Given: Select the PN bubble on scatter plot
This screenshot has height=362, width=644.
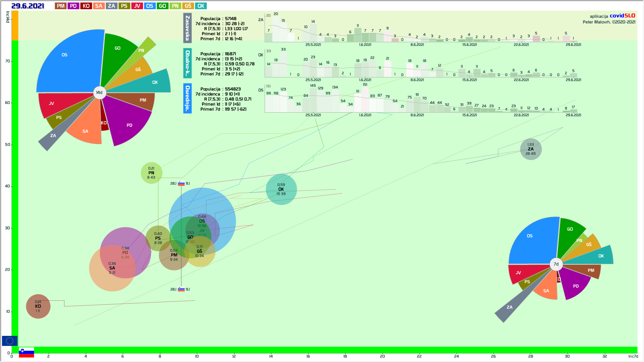Looking at the screenshot, I should [x=151, y=173].
